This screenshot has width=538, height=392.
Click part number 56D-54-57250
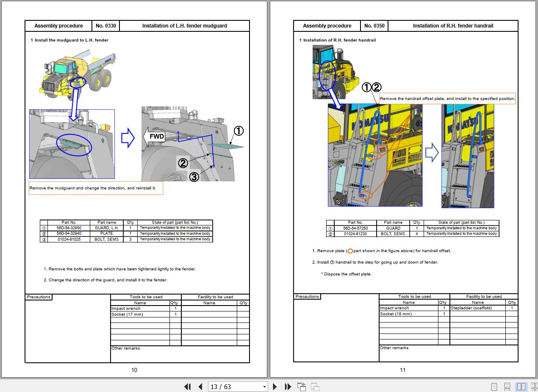pos(355,228)
